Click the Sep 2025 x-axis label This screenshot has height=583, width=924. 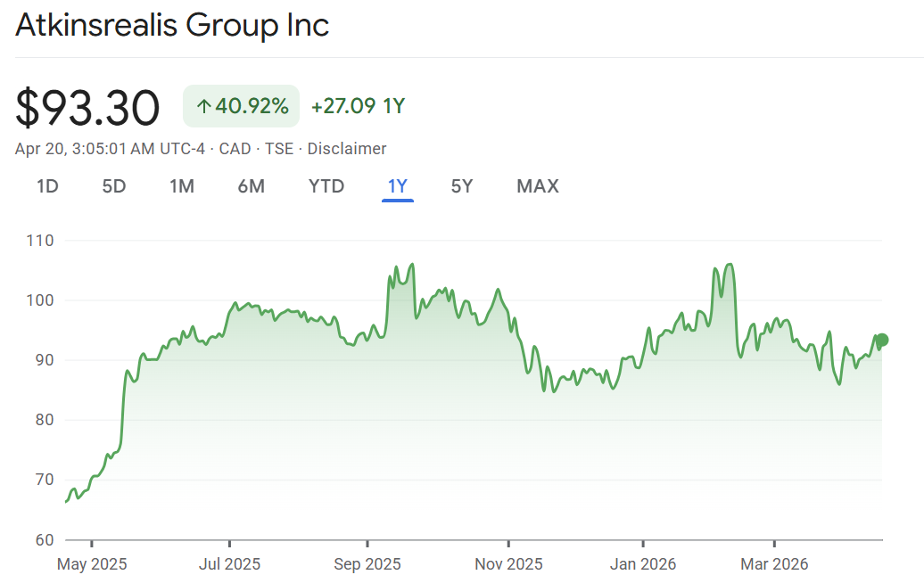pyautogui.click(x=367, y=564)
